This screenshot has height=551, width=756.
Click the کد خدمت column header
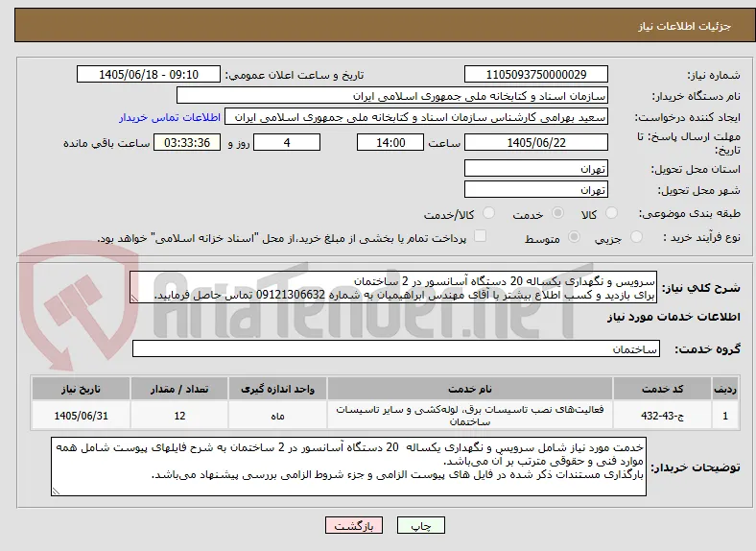pos(663,389)
